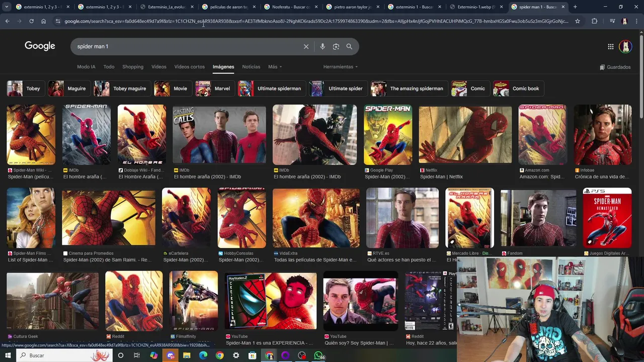Switch to the 'Todo' results tab

click(x=109, y=67)
